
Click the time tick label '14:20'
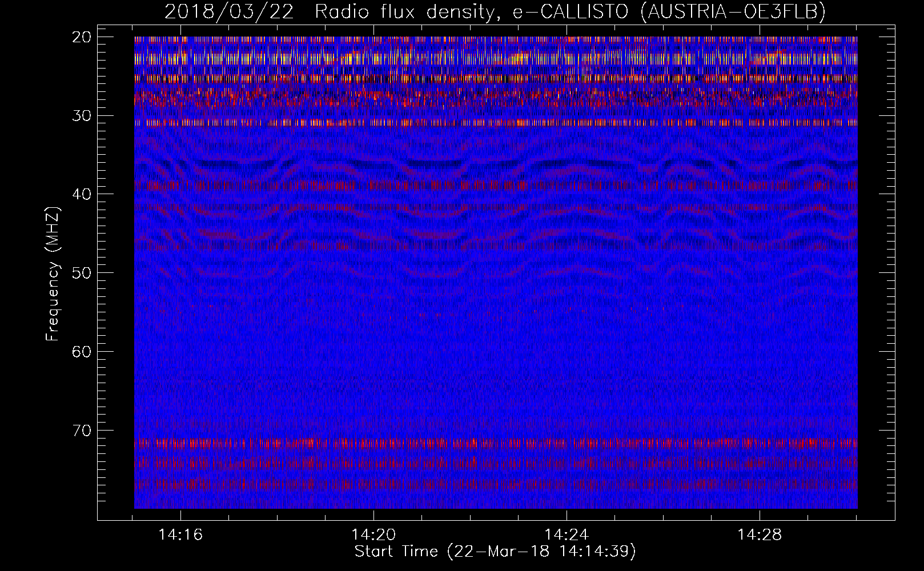click(x=373, y=534)
